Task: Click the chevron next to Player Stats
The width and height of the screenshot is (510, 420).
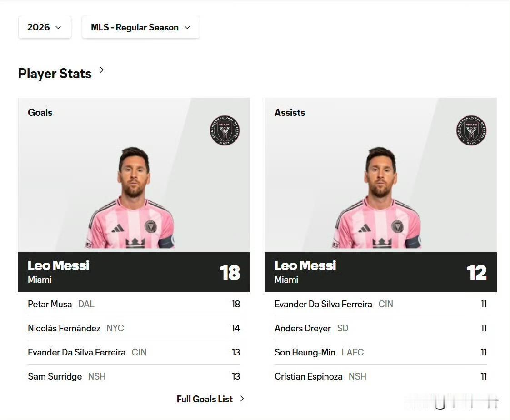Action: [x=102, y=70]
